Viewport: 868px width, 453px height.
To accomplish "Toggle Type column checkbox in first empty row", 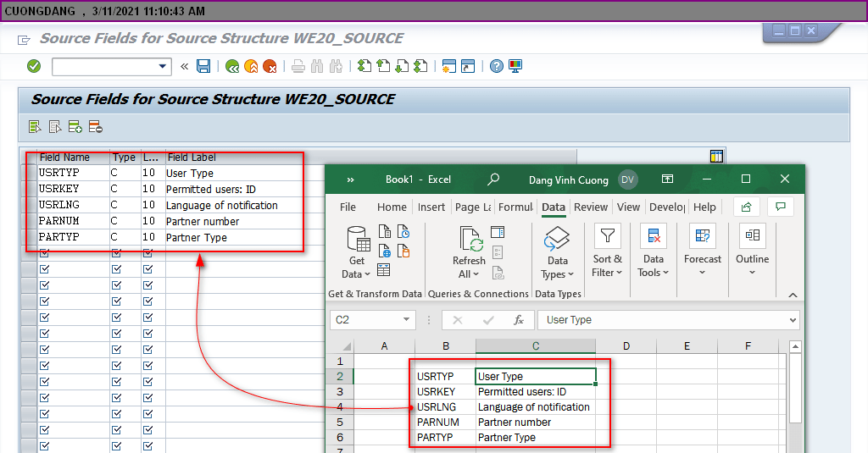I will click(x=116, y=253).
